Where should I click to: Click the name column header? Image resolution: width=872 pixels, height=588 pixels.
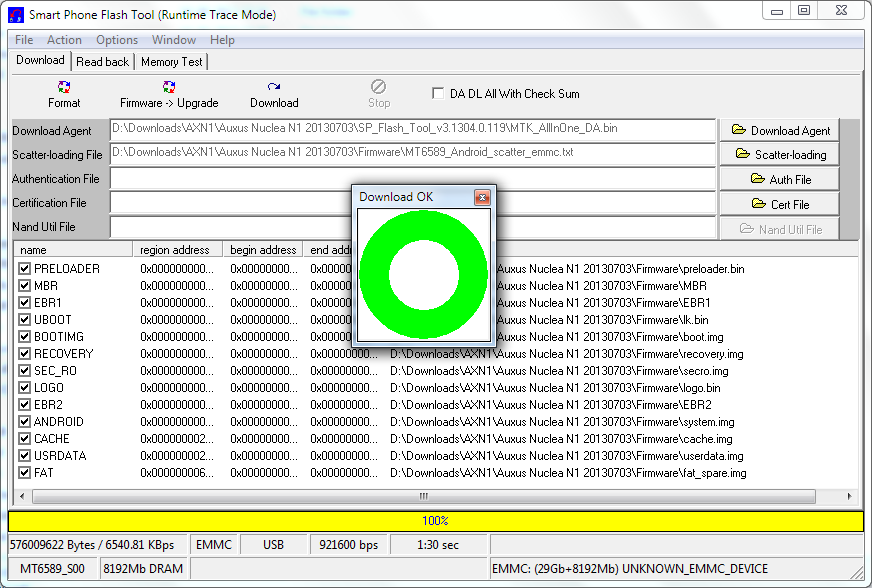[73, 250]
